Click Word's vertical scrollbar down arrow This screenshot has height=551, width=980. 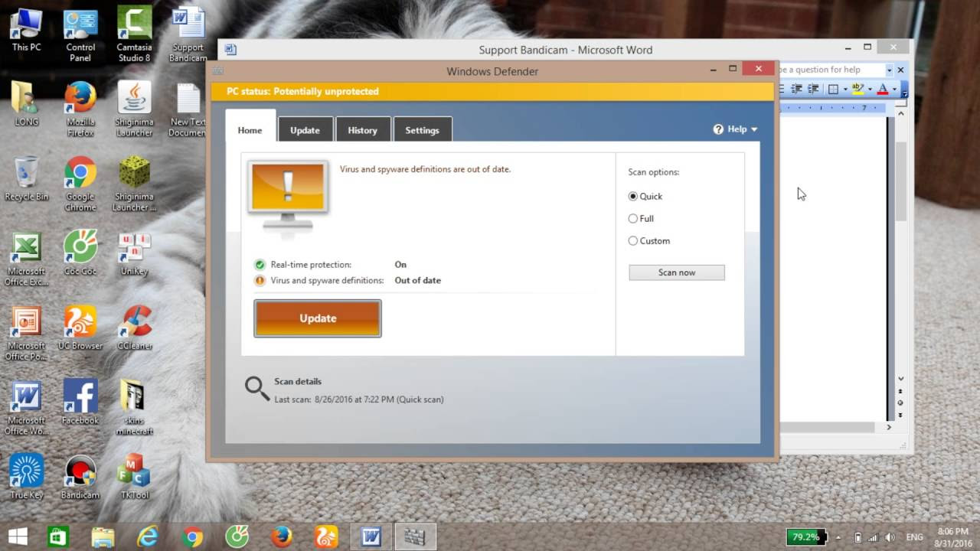pyautogui.click(x=901, y=378)
